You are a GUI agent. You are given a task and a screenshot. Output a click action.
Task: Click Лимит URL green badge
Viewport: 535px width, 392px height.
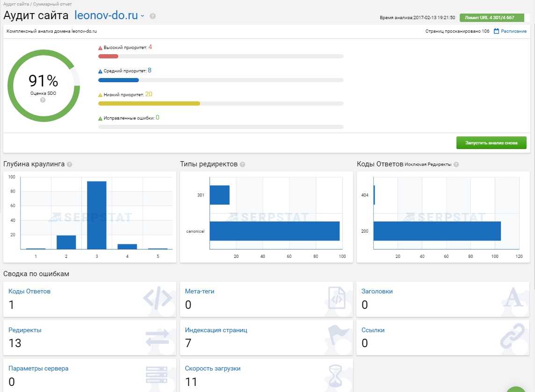[x=492, y=18]
